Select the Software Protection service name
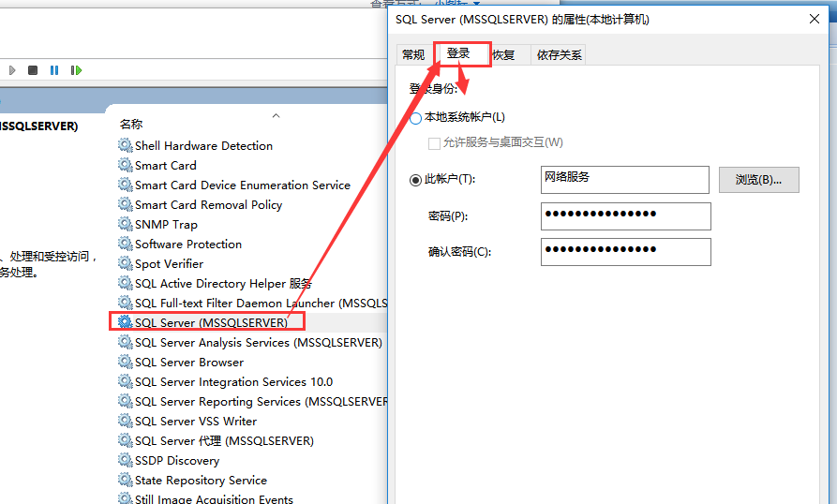The height and width of the screenshot is (504, 837). tap(187, 245)
